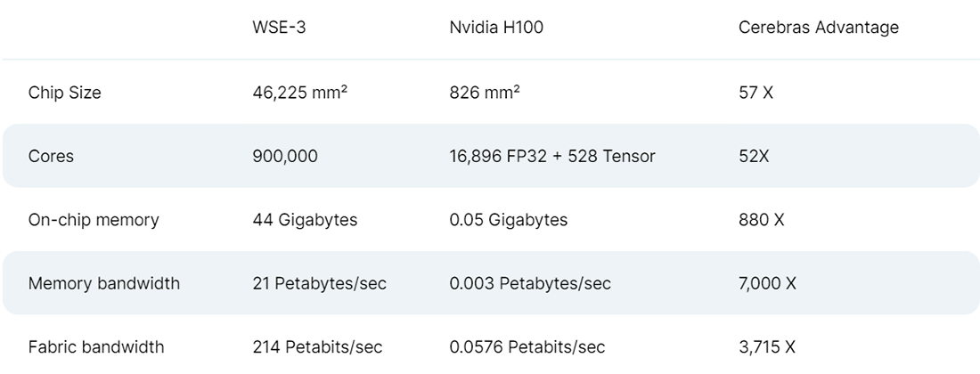Click the 0.003 Petabytes/sec bandwidth value
Viewport: 980px width, 374px height.
pos(530,284)
